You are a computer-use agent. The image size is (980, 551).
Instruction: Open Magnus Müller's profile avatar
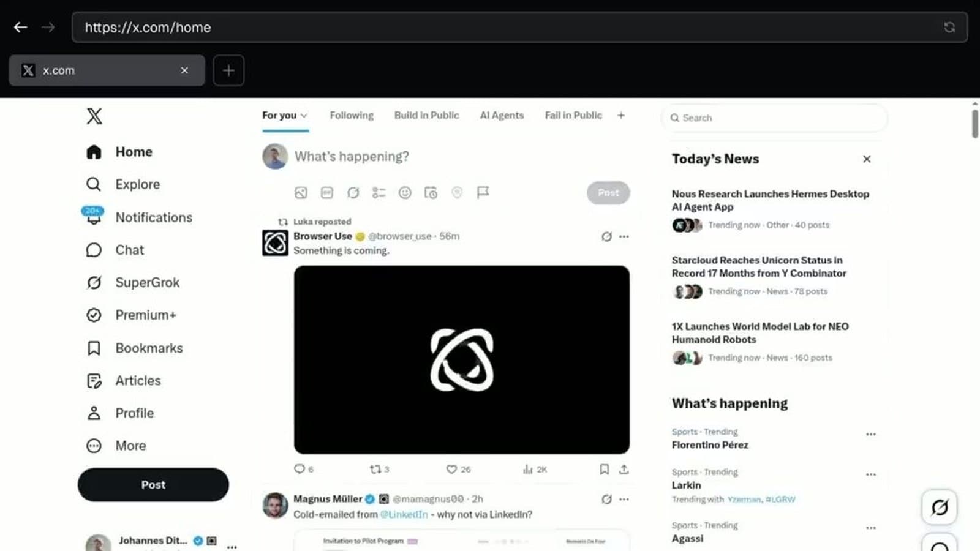tap(275, 506)
